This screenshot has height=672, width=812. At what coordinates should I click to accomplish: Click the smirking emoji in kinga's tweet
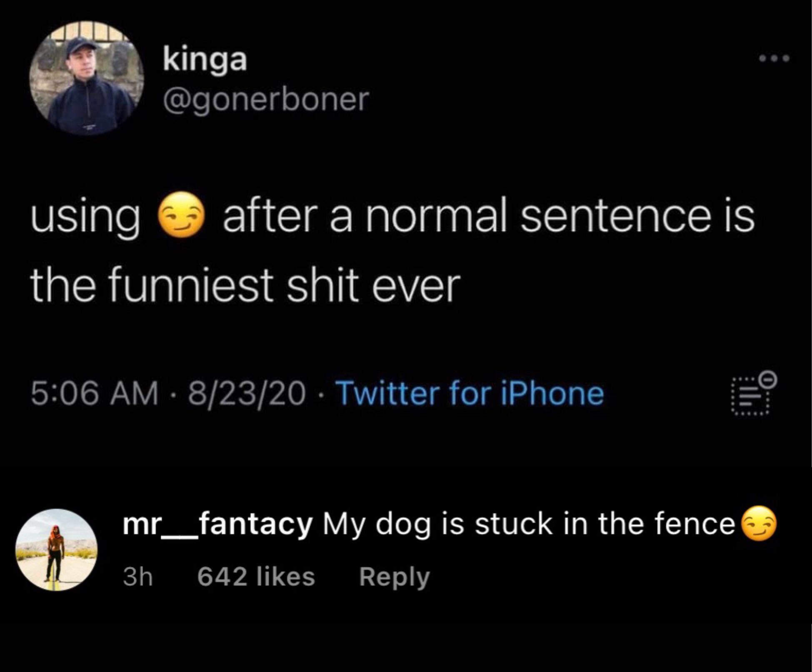181,215
